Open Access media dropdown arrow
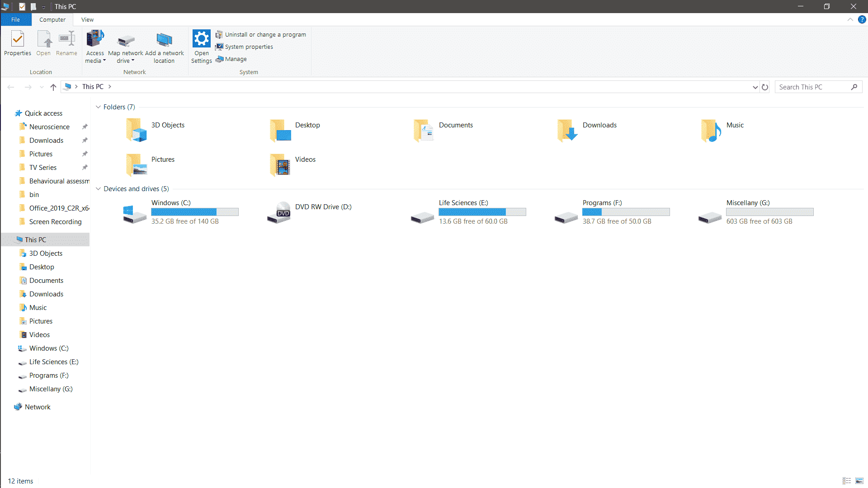 (x=104, y=61)
